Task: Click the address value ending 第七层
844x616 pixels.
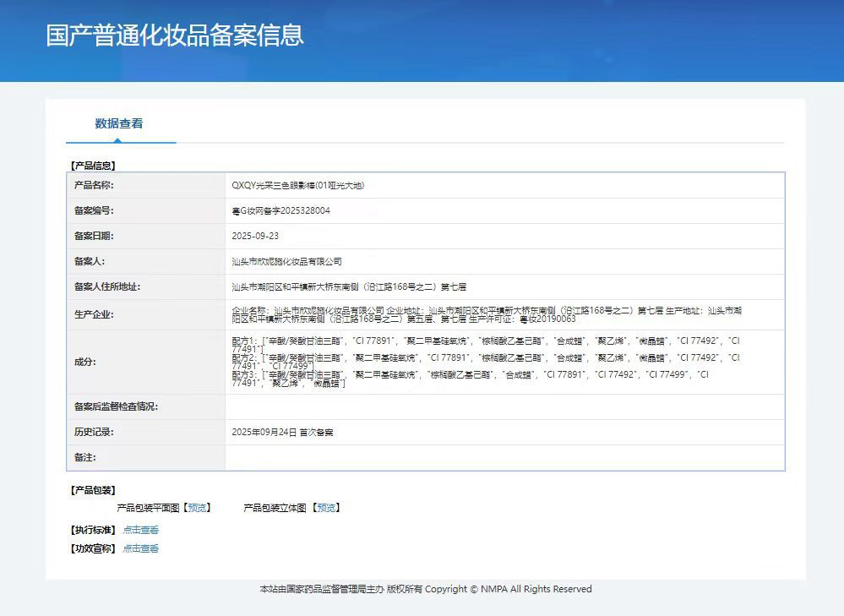Action: [x=349, y=287]
